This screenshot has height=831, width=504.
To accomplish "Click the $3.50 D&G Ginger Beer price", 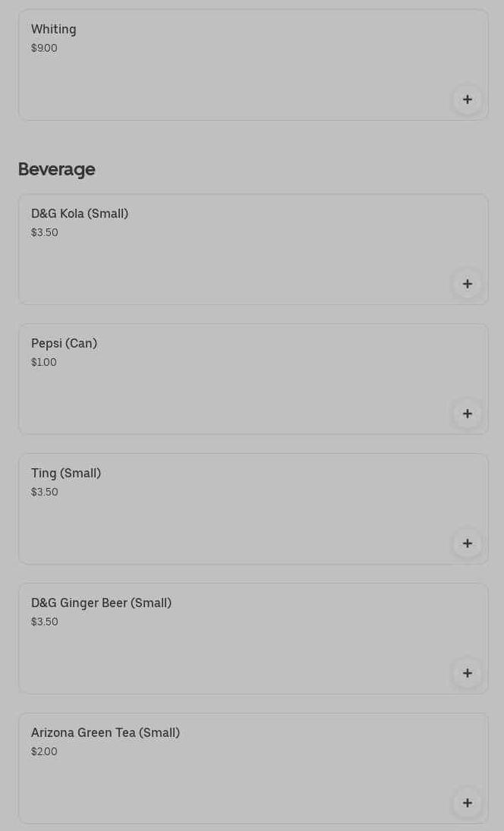I will point(45,622).
